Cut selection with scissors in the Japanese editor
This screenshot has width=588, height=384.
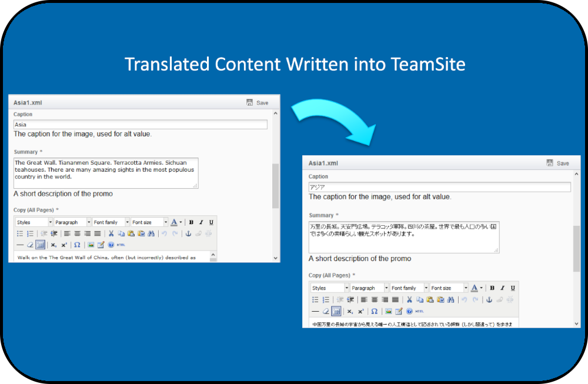click(409, 300)
